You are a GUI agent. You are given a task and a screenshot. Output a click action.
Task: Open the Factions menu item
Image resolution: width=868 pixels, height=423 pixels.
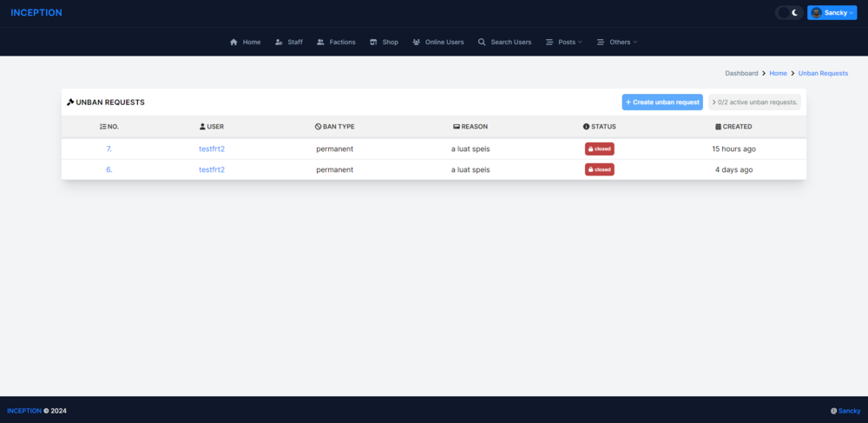336,42
